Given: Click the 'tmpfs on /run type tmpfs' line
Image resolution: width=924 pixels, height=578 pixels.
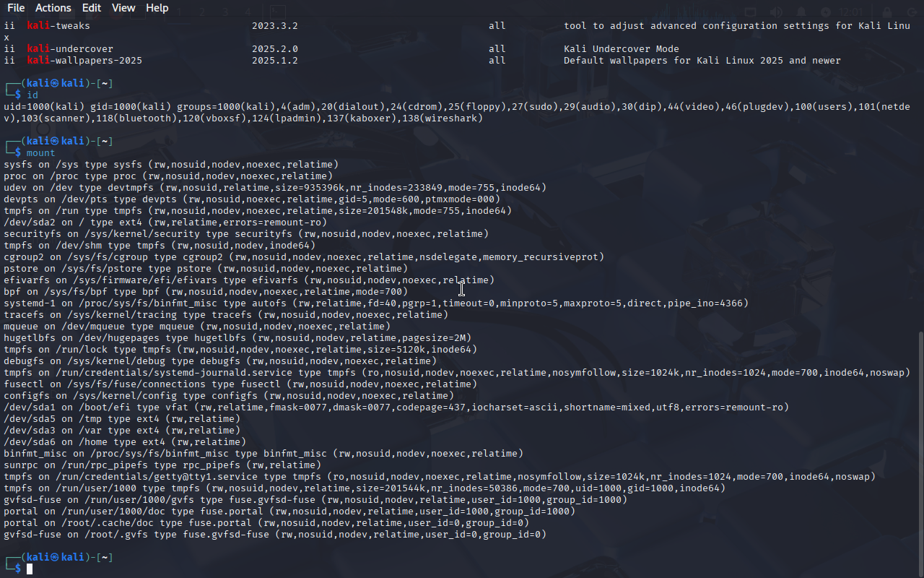Looking at the screenshot, I should pos(258,211).
